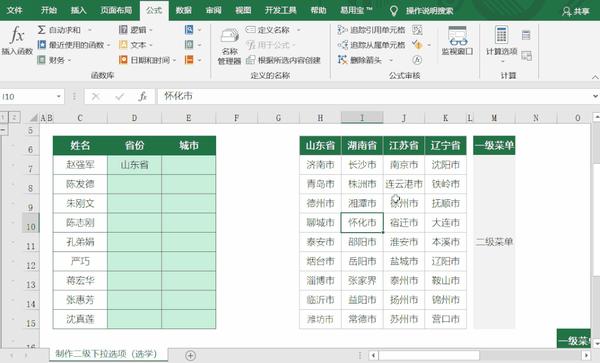Click cancel X in formula bar

(x=96, y=96)
